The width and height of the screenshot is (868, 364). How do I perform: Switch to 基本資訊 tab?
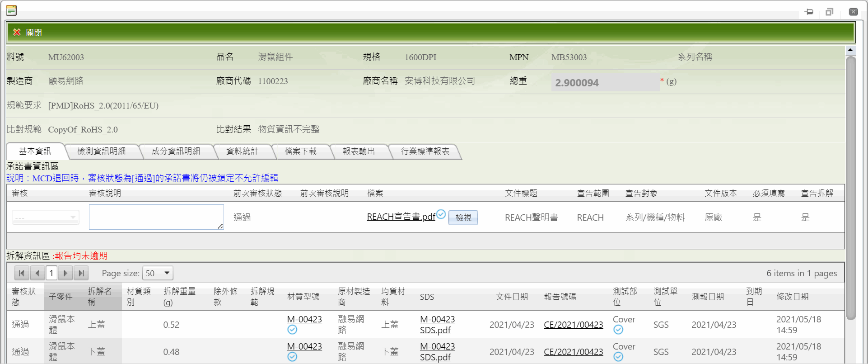(35, 151)
